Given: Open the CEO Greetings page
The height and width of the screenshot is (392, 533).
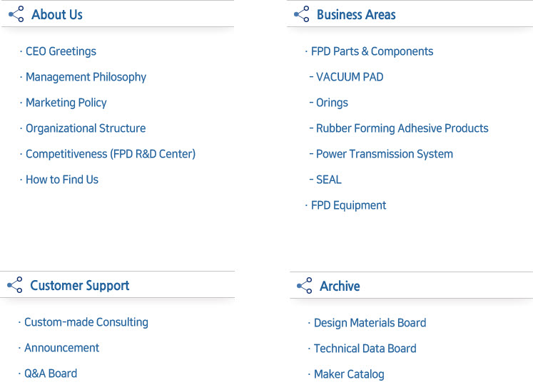Looking at the screenshot, I should point(61,51).
